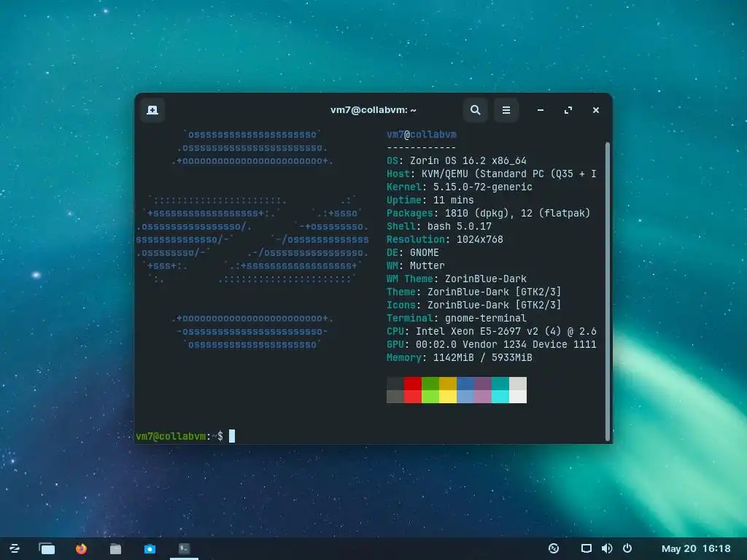
Task: Click the Kernel: 5.15.0-72-generic line
Action: (460, 187)
